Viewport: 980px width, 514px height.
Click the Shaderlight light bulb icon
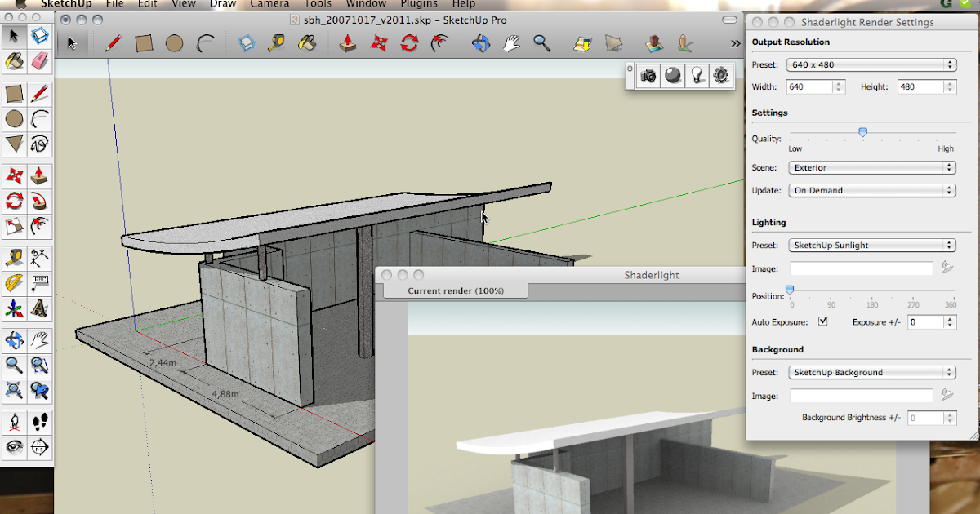[x=697, y=75]
